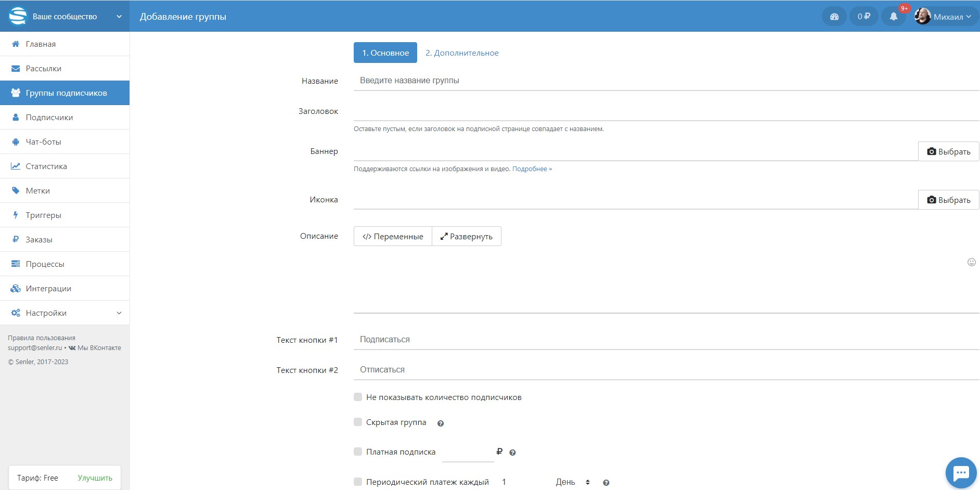Click the notifications bell icon
980x490 pixels.
point(893,17)
